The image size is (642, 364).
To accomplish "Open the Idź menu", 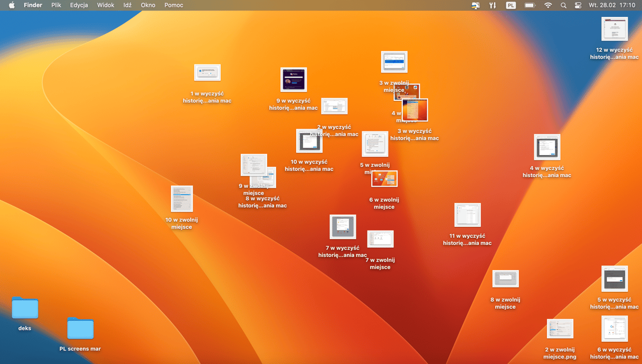I will click(x=127, y=5).
